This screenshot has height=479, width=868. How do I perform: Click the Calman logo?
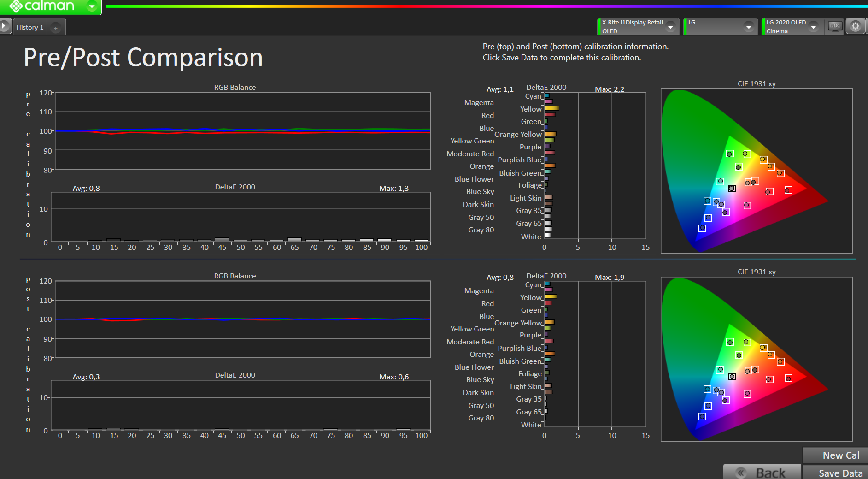point(41,6)
